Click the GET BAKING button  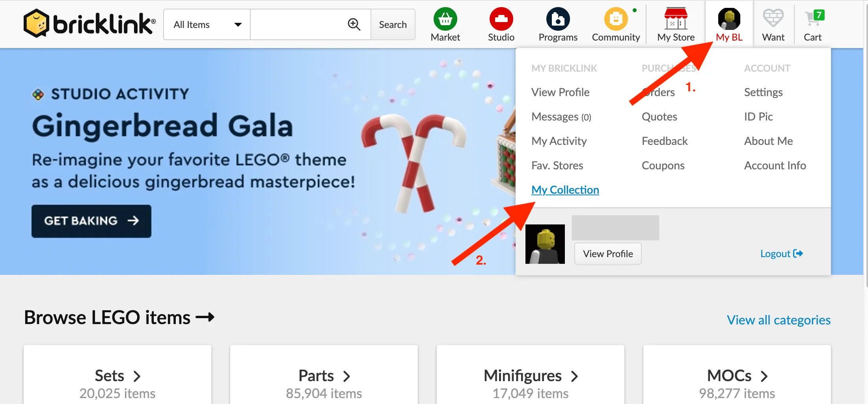[91, 221]
